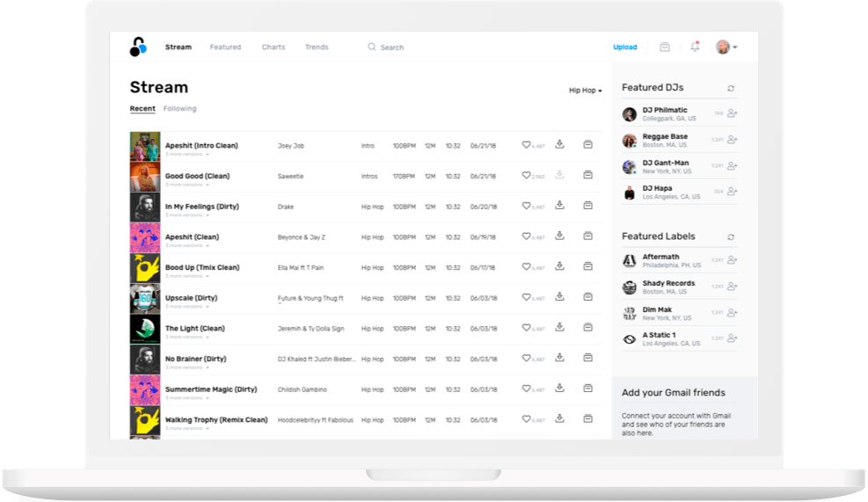Viewport: 868px width, 502px height.
Task: Go to the Charts page
Action: (274, 47)
